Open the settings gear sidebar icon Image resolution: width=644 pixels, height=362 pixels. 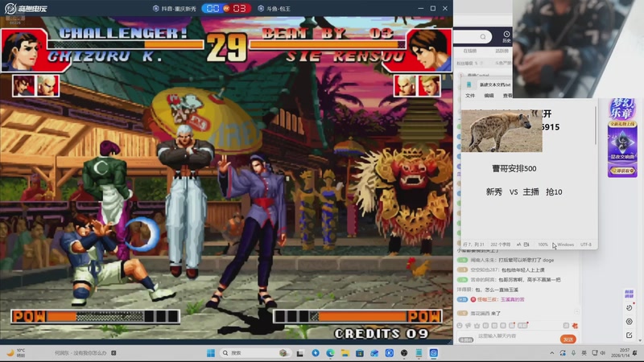coord(629,321)
